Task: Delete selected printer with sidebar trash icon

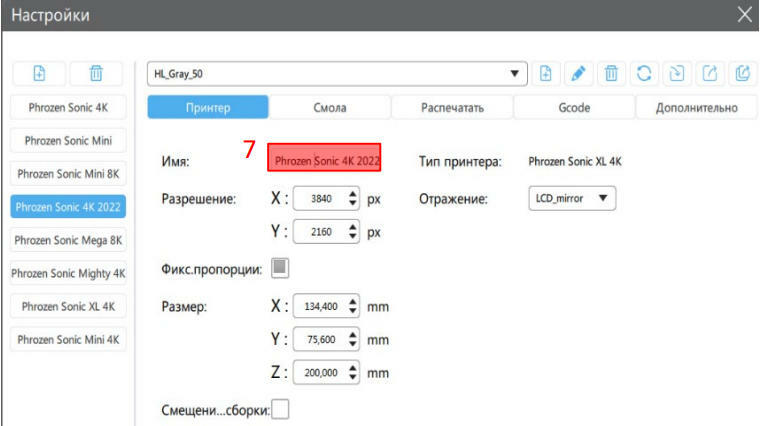Action: pyautogui.click(x=96, y=74)
